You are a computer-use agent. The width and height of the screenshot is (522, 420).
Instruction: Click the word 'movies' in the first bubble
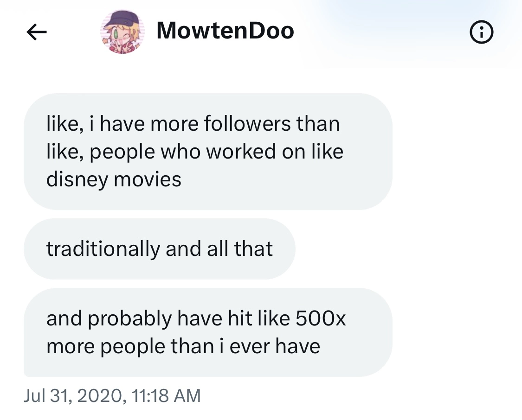[x=148, y=179]
